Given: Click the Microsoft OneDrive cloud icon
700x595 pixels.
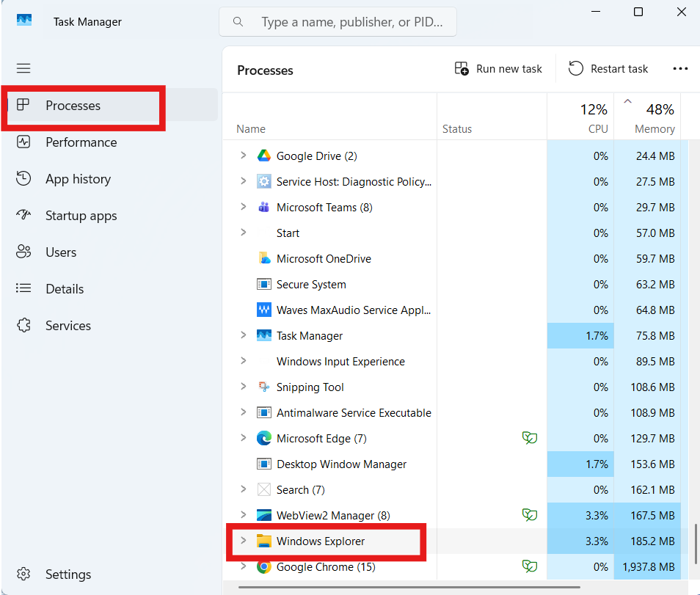Looking at the screenshot, I should click(x=264, y=258).
